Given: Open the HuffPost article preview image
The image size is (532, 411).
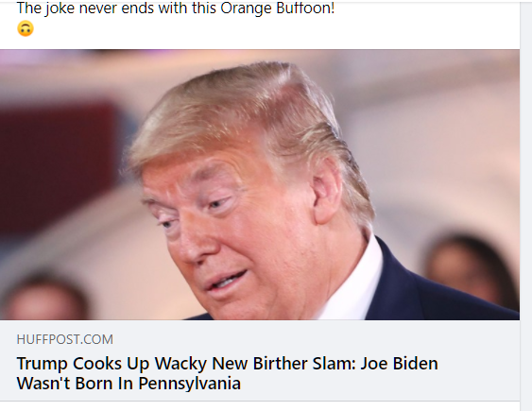Looking at the screenshot, I should [260, 185].
